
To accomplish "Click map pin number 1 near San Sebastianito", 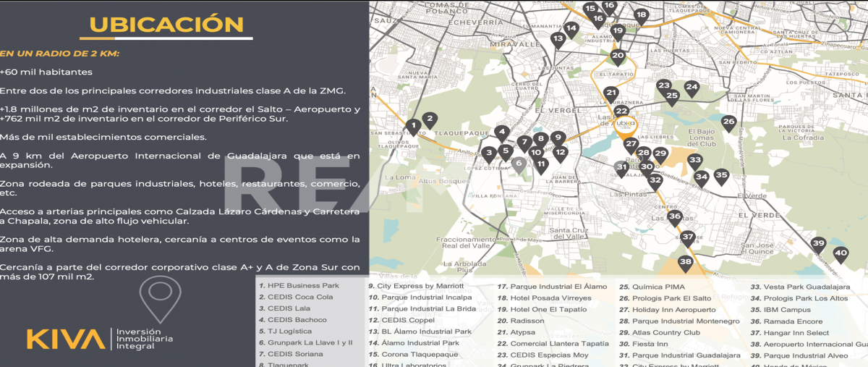I will (x=414, y=127).
